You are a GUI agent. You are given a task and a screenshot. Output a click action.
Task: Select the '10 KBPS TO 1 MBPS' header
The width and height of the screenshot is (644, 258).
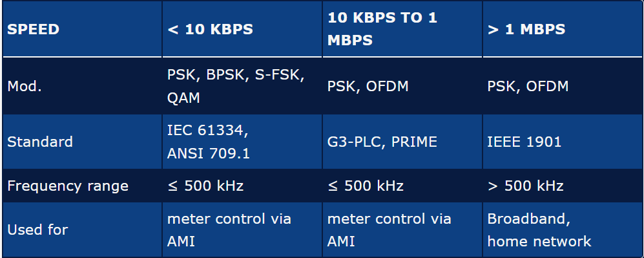(x=402, y=29)
